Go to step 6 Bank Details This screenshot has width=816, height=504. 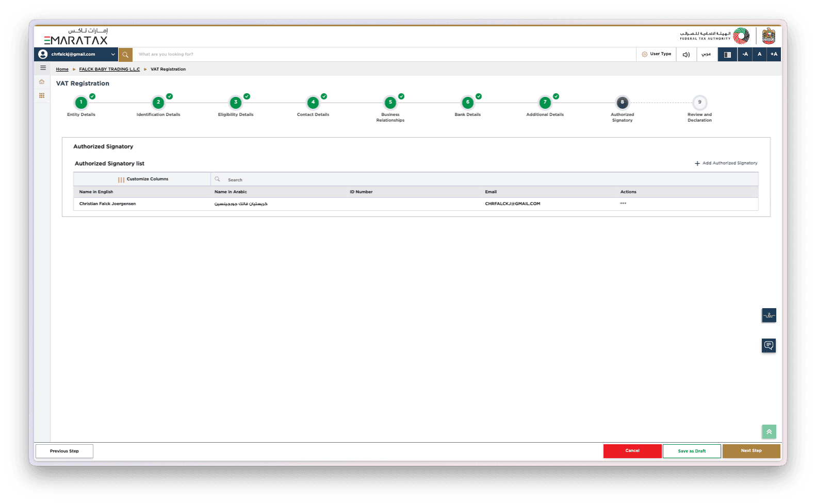(x=468, y=102)
